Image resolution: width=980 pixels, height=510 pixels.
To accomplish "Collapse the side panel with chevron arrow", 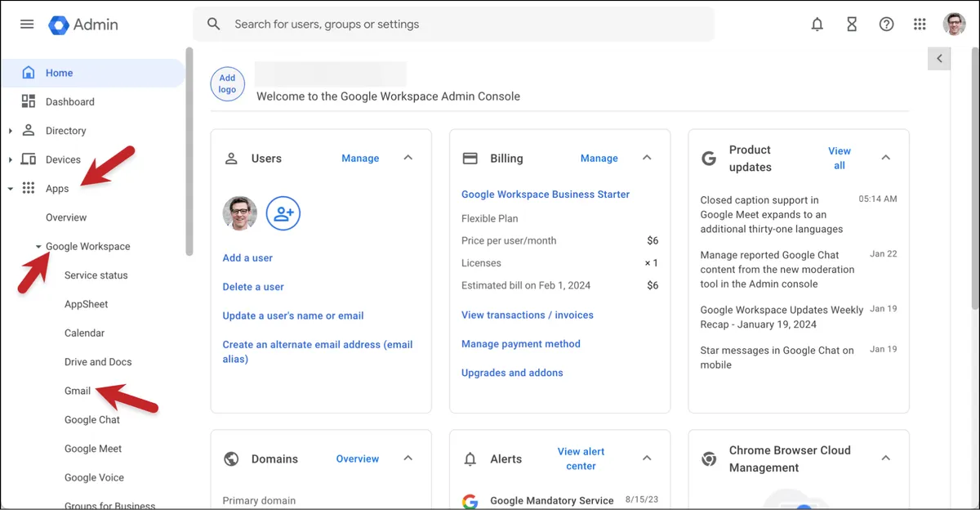I will click(939, 58).
